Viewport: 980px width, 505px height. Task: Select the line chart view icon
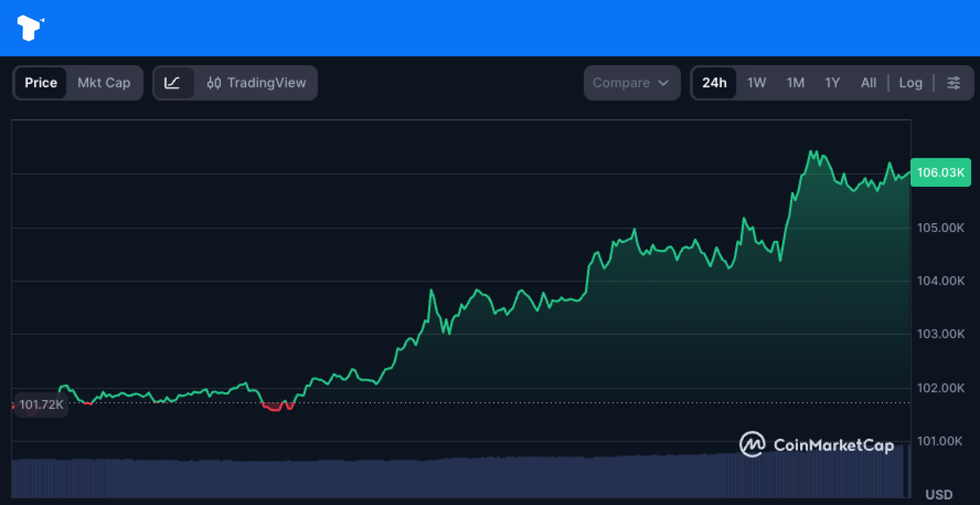(x=173, y=83)
